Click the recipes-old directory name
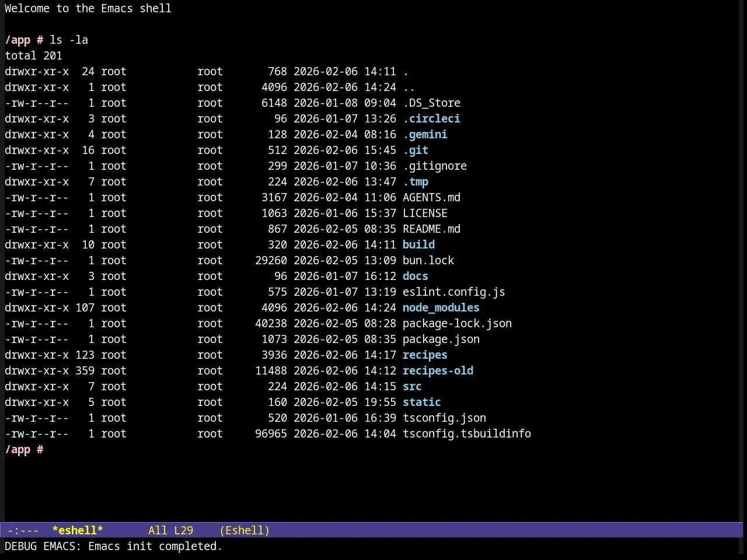Image resolution: width=747 pixels, height=560 pixels. point(438,370)
